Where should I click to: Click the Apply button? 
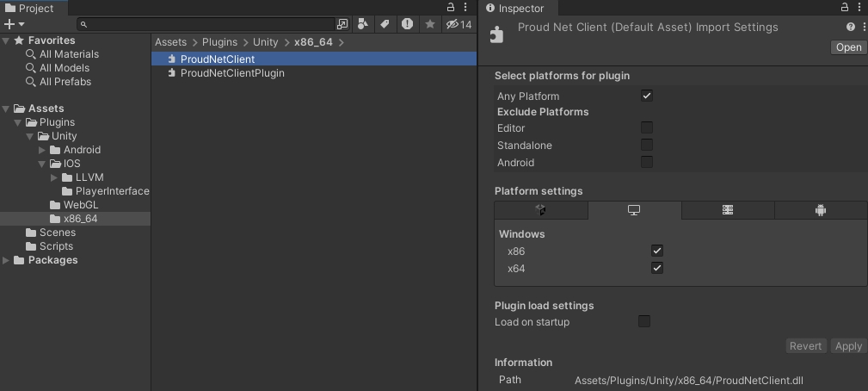coord(848,345)
